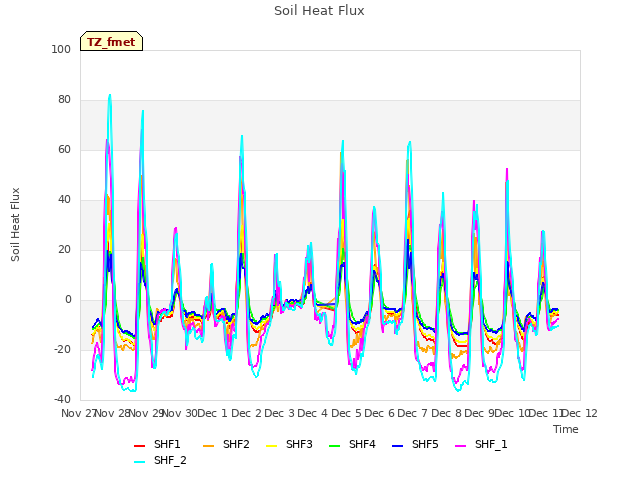Click the vertical Soil Heat Flux axis title
This screenshot has width=640, height=480.
(x=16, y=224)
